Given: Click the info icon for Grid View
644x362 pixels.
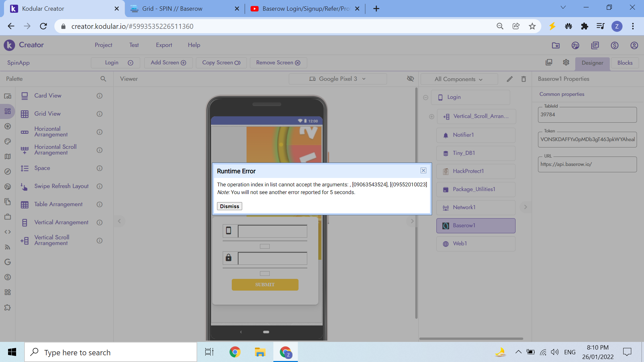Looking at the screenshot, I should point(100,114).
